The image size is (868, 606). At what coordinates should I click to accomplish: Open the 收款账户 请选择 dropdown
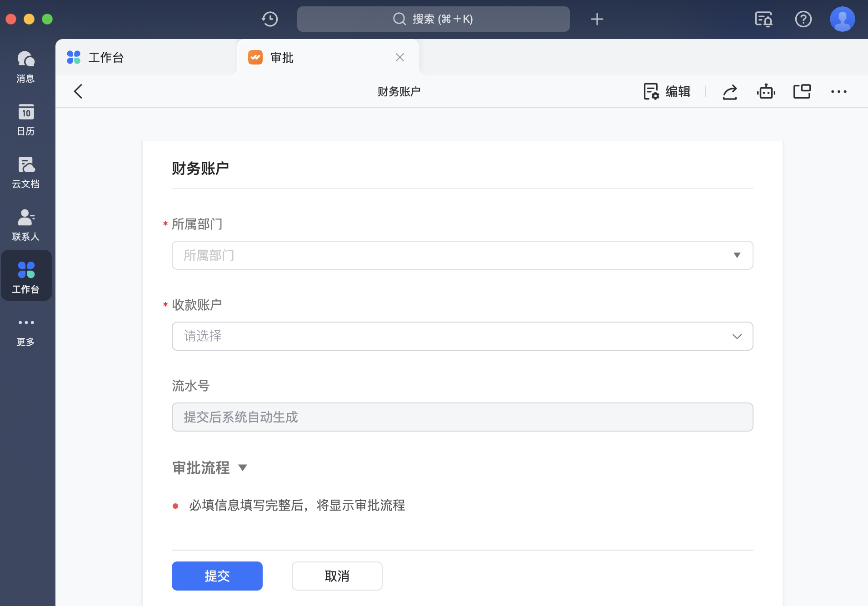coord(462,336)
